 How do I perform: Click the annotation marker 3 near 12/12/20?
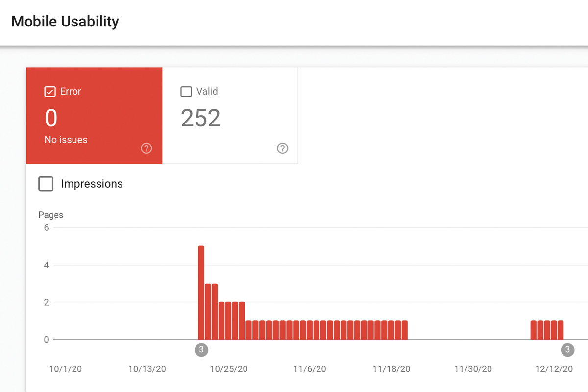[x=567, y=350]
